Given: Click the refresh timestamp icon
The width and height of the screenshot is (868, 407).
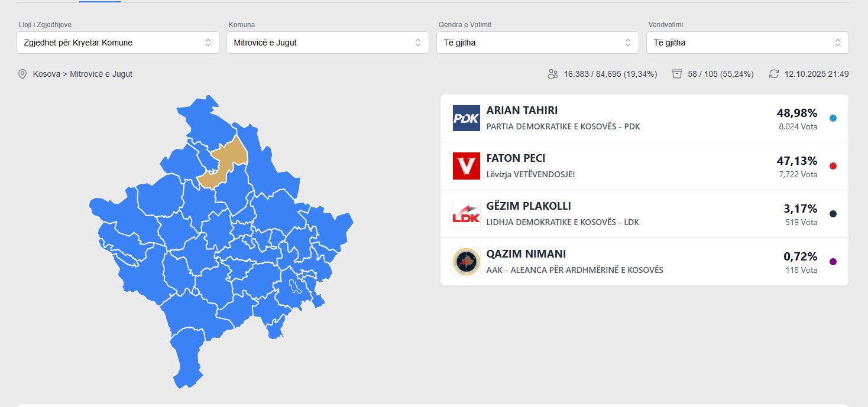Looking at the screenshot, I should pyautogui.click(x=774, y=74).
